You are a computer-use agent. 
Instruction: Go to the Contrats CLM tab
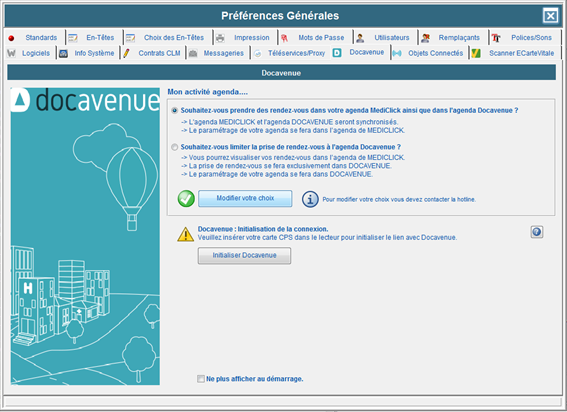[x=159, y=53]
